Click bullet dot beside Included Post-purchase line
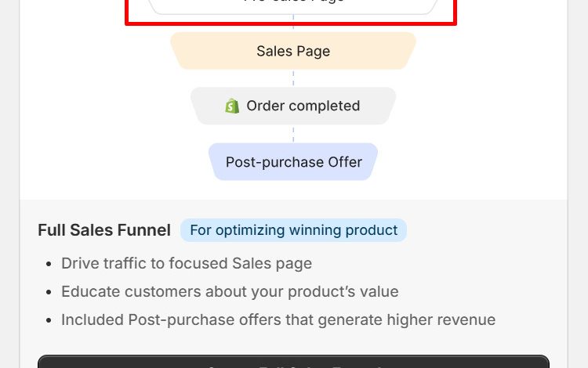 click(49, 320)
